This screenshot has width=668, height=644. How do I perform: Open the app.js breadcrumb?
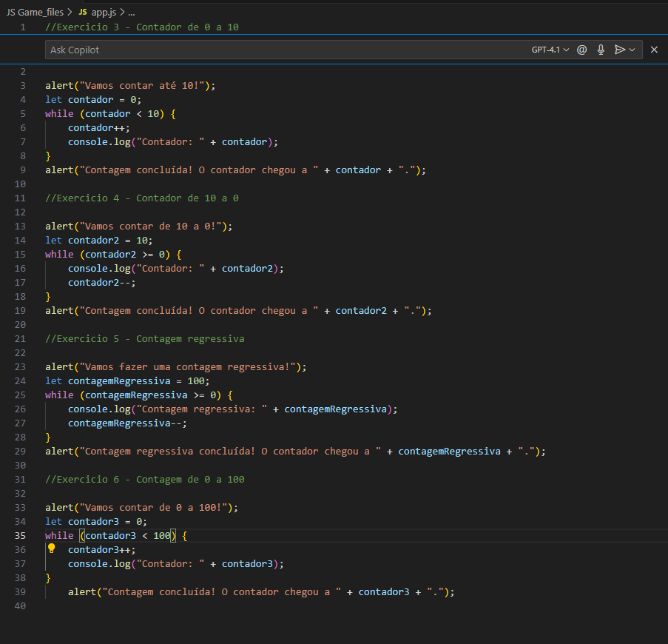point(104,13)
